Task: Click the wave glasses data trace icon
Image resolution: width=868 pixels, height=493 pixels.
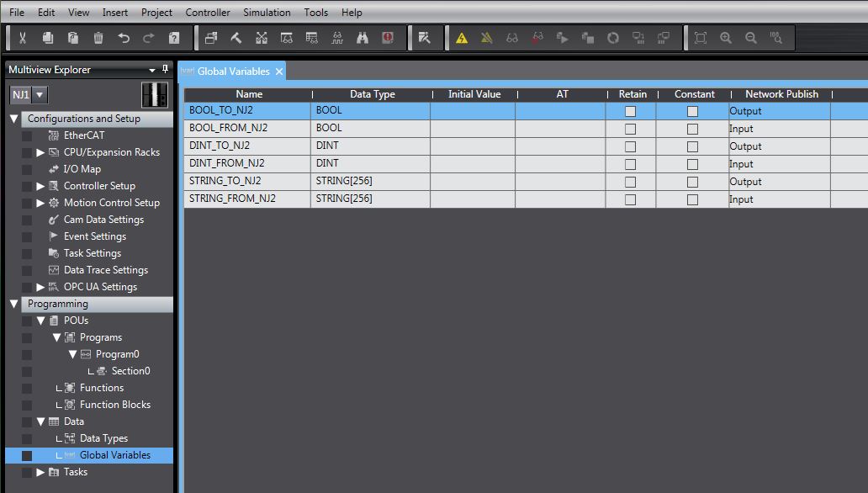Action: pos(337,38)
